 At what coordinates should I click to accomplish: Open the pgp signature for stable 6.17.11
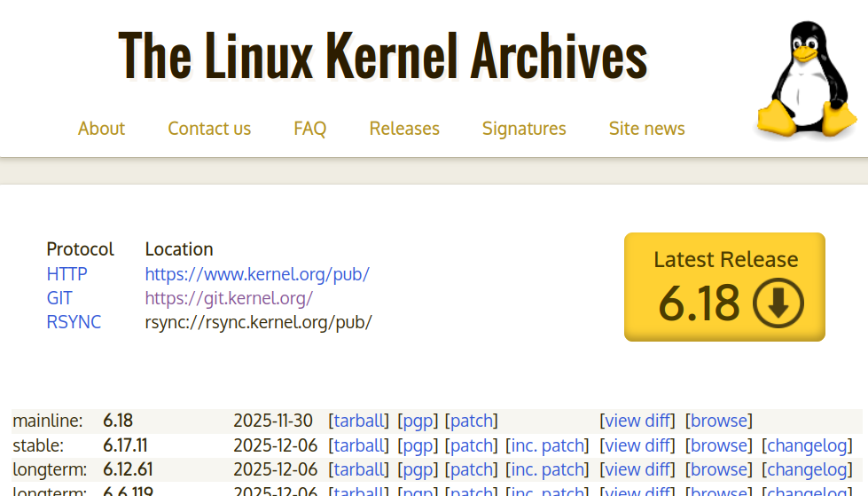[417, 445]
